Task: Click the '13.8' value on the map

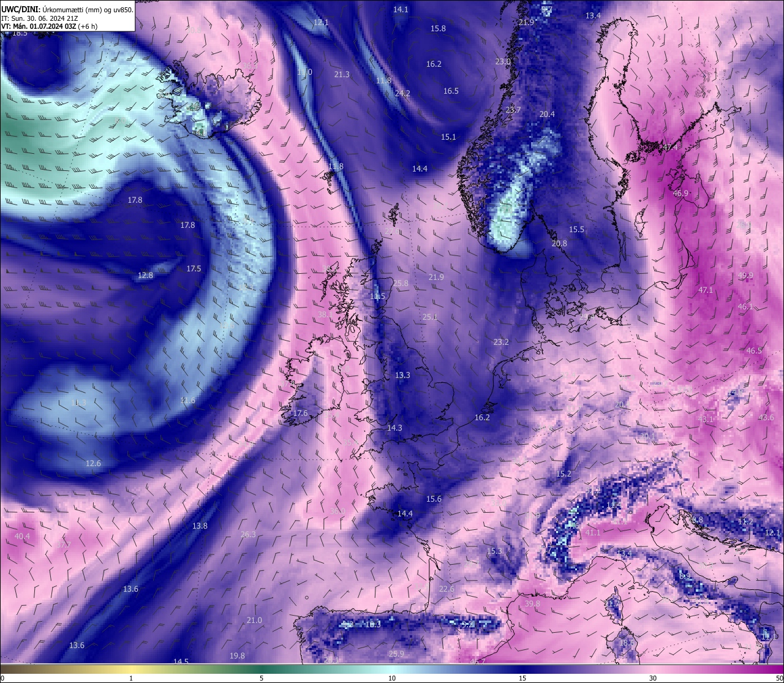Action: tap(200, 526)
